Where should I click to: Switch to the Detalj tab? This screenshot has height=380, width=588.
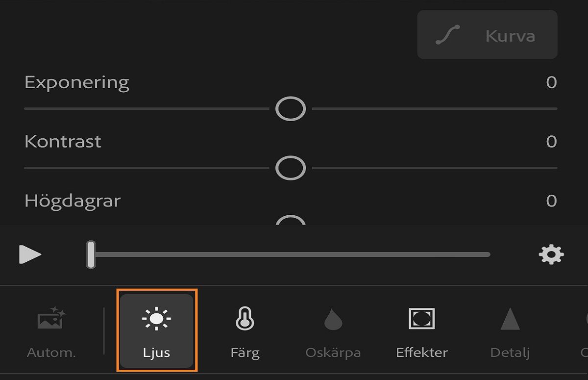[510, 333]
